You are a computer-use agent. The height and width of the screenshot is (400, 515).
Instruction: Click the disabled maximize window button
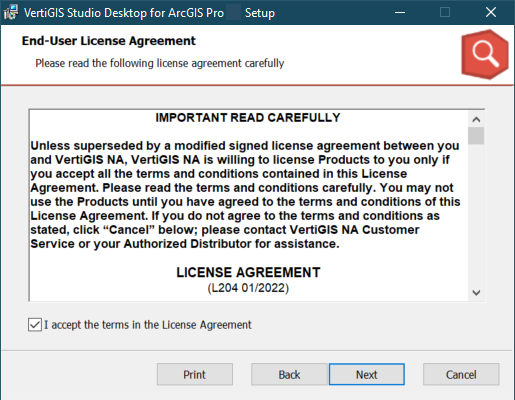[x=445, y=13]
